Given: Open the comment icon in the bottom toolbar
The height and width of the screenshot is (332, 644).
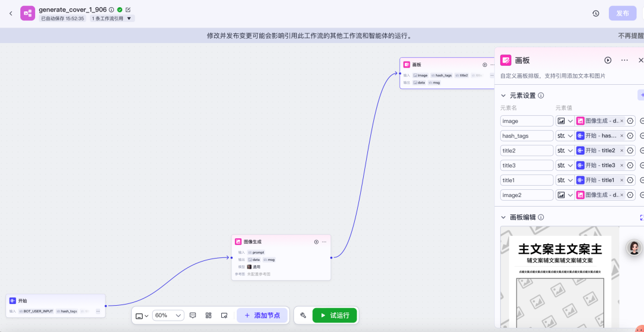Looking at the screenshot, I should coord(193,315).
